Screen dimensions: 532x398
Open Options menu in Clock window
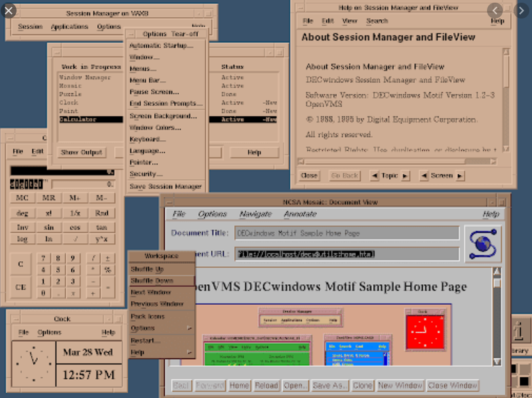coord(50,333)
